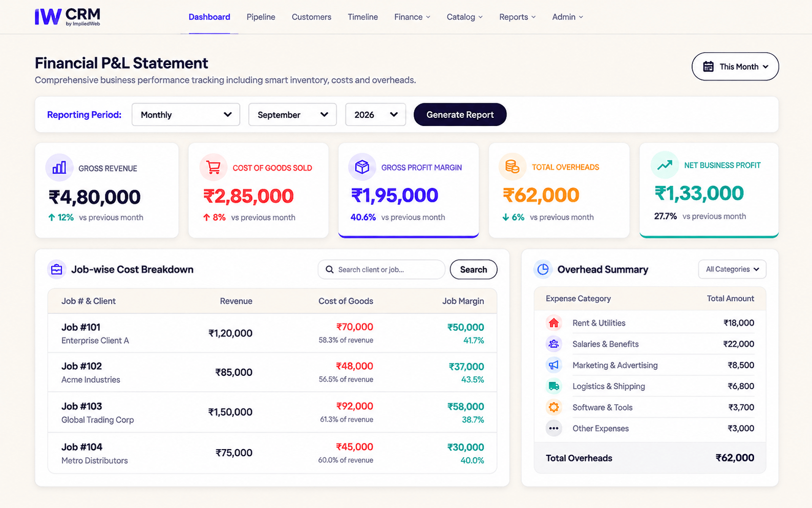Click the 6% total overheads change indicator
Image resolution: width=812 pixels, height=508 pixels.
tap(513, 217)
